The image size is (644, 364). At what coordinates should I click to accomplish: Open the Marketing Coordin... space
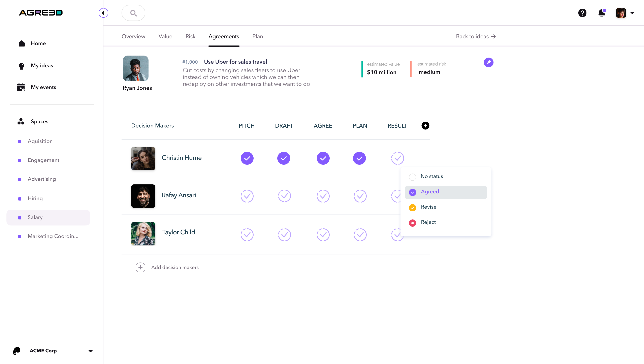pyautogui.click(x=53, y=236)
